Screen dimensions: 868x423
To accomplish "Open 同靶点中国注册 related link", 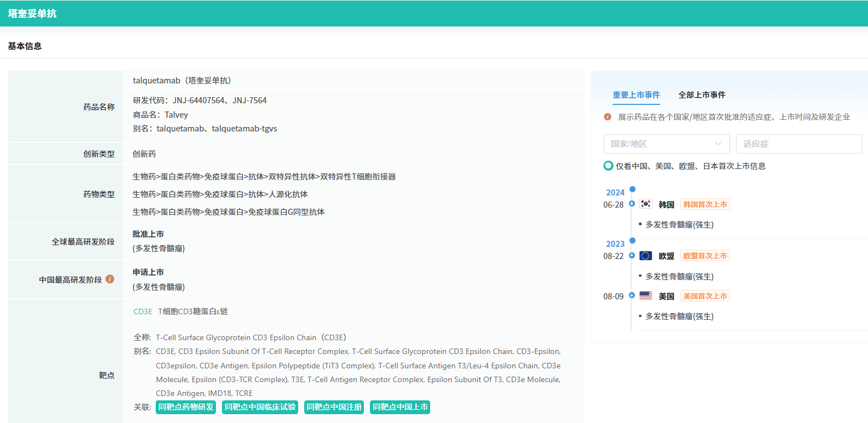I will 334,407.
